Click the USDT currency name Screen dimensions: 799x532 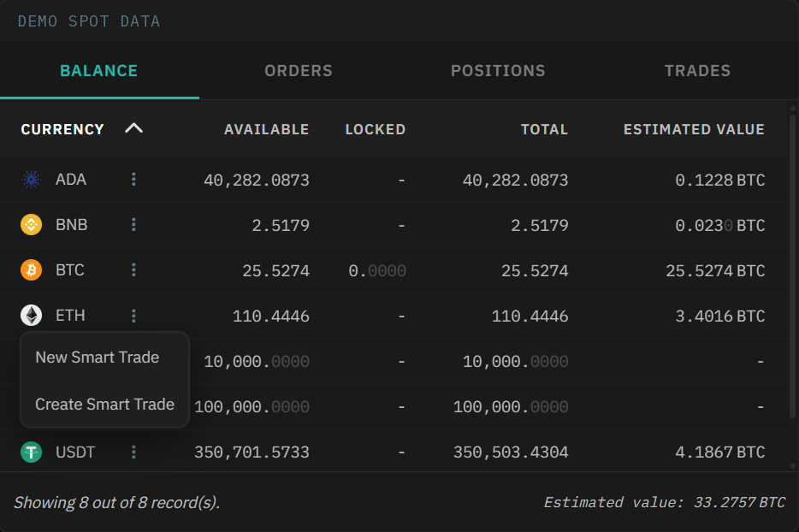[x=75, y=452]
